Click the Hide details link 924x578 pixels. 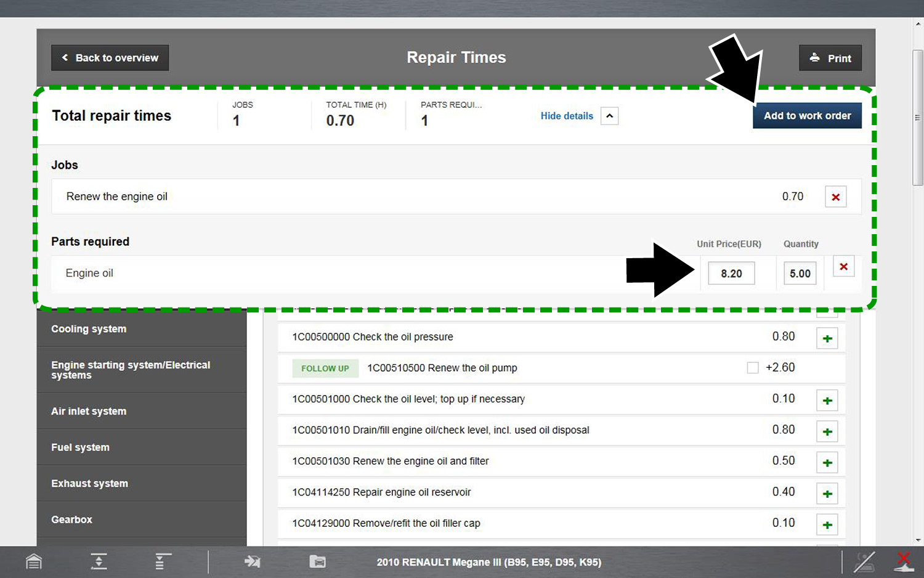pos(566,116)
